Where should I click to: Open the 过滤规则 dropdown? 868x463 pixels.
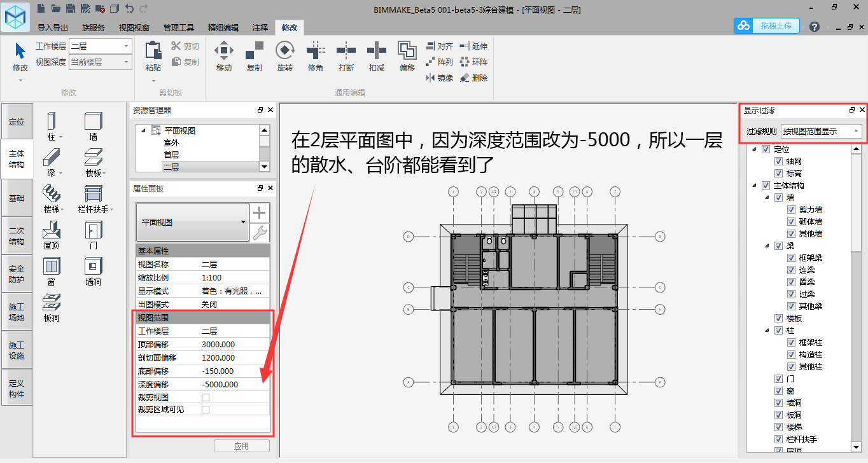[x=821, y=132]
